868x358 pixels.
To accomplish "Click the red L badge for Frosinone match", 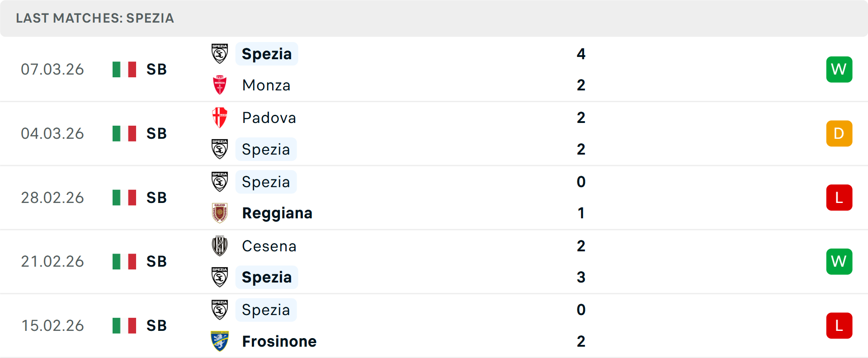I will [839, 325].
